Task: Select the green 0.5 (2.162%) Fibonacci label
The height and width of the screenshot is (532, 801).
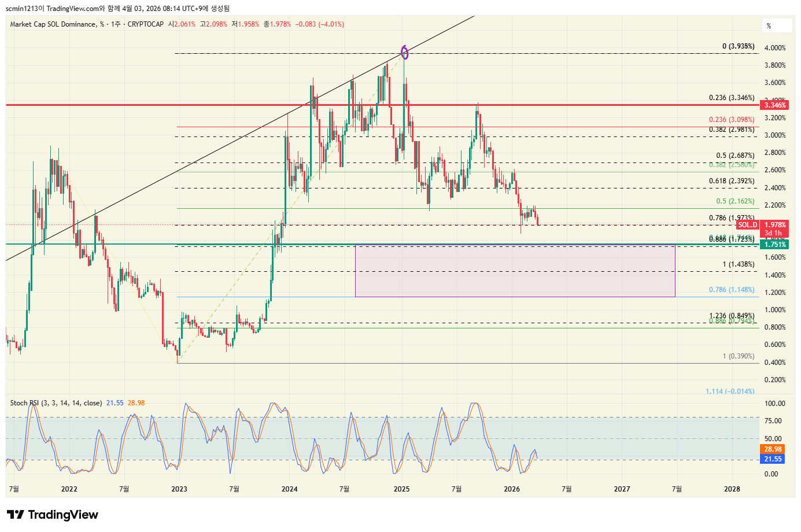Action: pos(735,201)
